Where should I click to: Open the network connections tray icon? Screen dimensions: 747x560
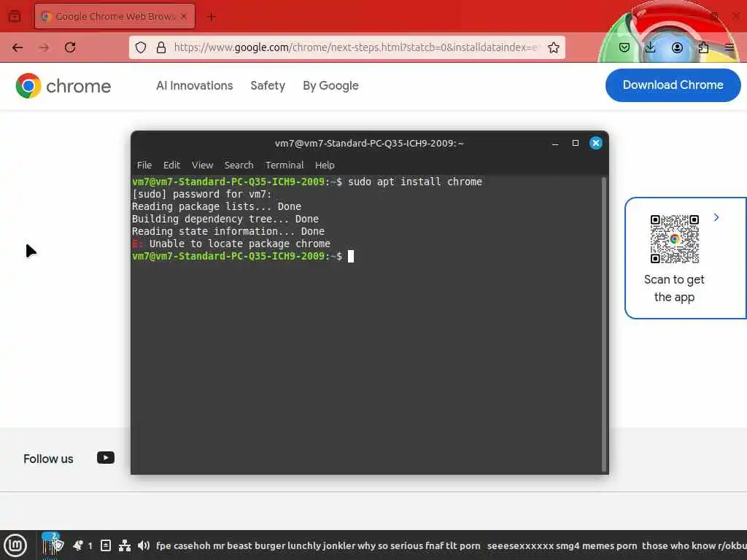tap(125, 545)
